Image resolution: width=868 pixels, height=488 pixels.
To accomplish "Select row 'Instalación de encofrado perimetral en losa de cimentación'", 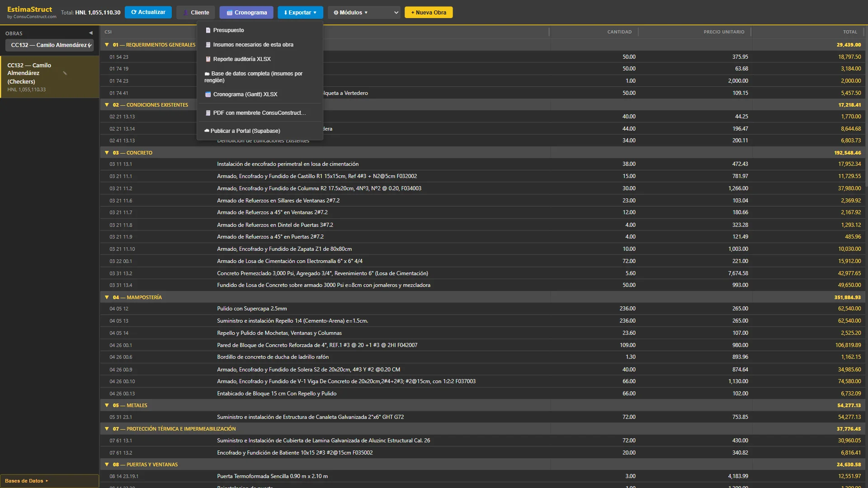I will point(482,164).
